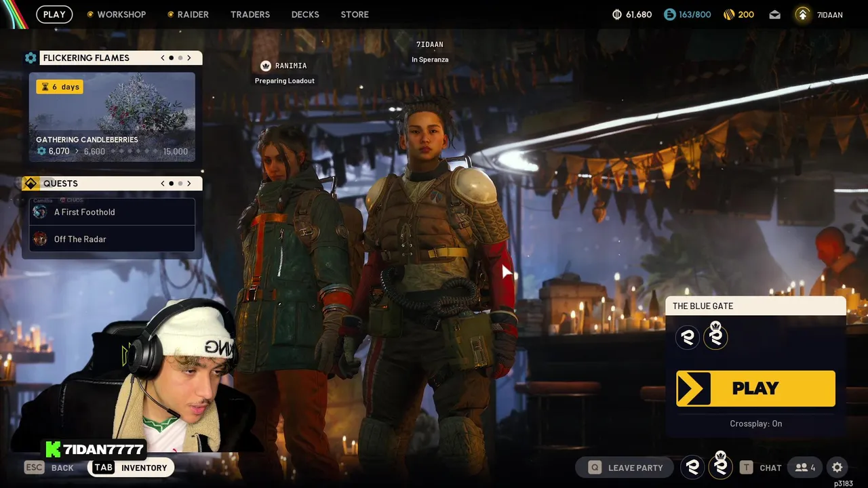
Task: Click the coin currency icon beside 61,680
Action: pyautogui.click(x=617, y=14)
